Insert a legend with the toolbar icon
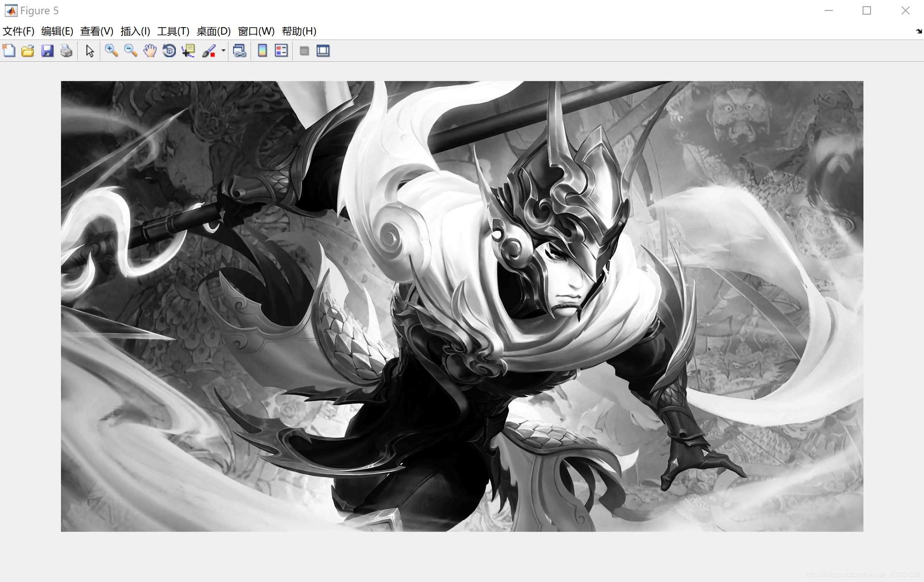924x582 pixels. click(x=281, y=51)
